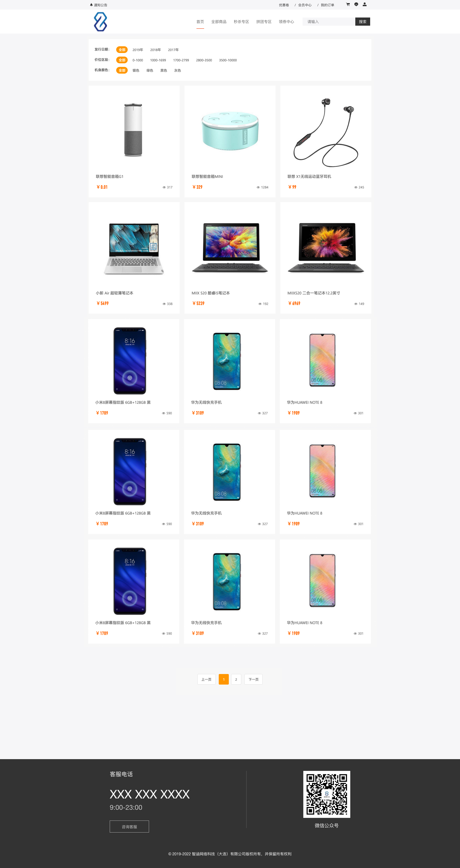Select the 绿色 body color filter
Image resolution: width=460 pixels, height=868 pixels.
click(150, 70)
